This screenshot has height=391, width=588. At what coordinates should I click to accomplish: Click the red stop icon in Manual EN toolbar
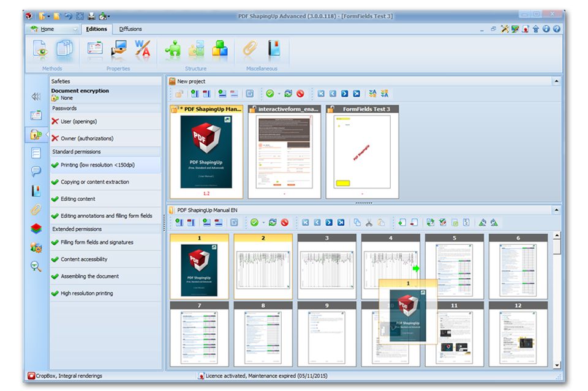click(285, 223)
